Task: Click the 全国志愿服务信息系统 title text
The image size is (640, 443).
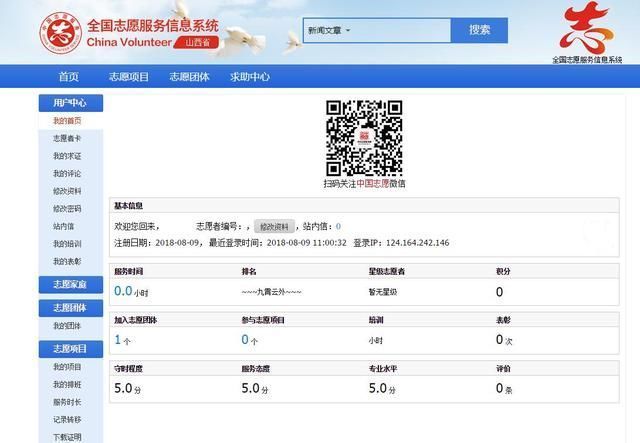Action: tap(153, 26)
